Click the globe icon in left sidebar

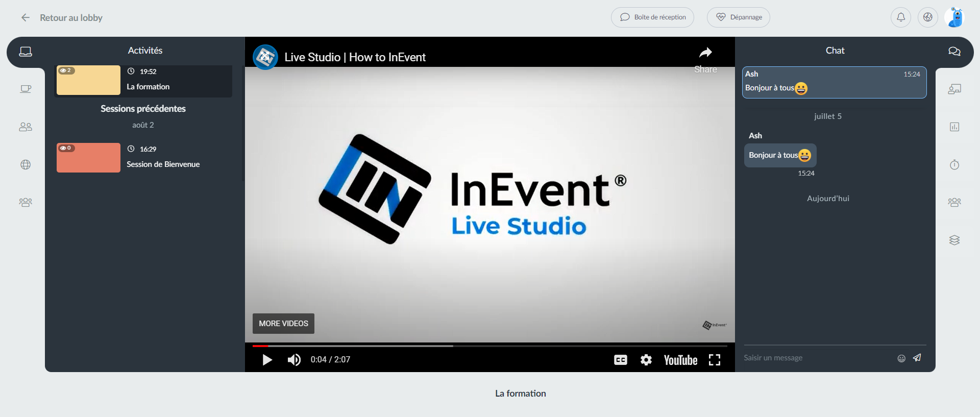coord(26,164)
